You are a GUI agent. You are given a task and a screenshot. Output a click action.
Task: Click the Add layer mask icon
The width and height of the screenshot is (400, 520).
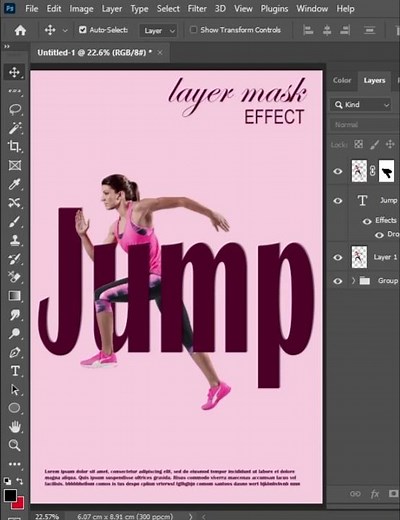coord(393,494)
